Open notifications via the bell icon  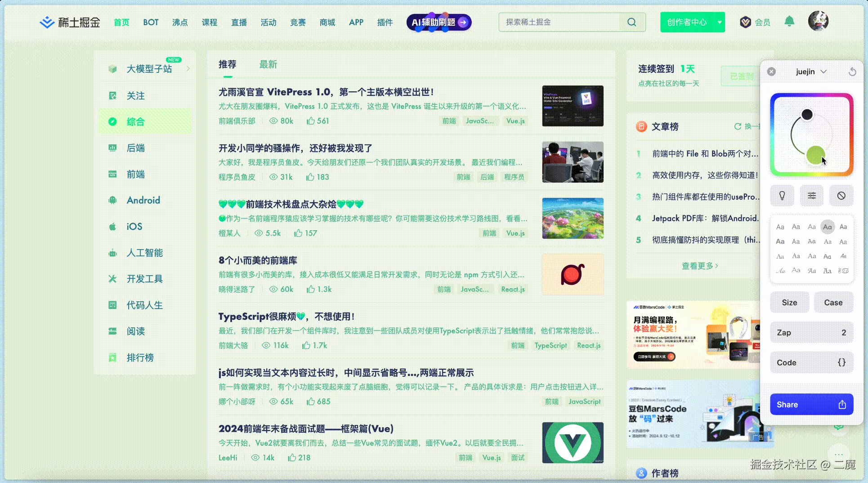coord(789,22)
